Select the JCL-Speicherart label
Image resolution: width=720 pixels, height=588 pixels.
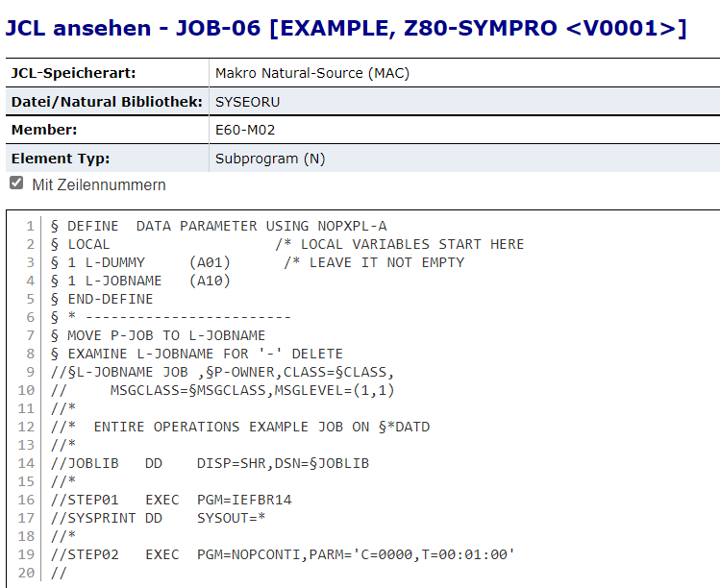coord(73,73)
